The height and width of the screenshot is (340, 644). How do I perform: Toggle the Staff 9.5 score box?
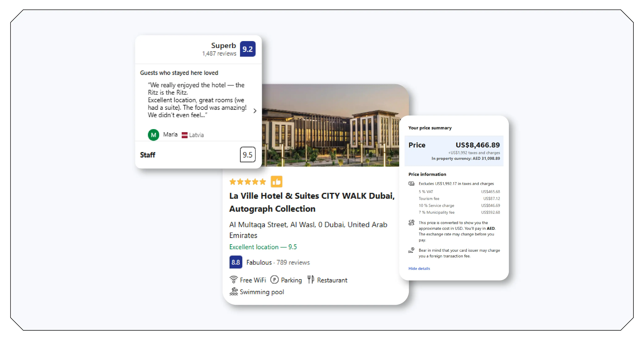[x=247, y=155]
